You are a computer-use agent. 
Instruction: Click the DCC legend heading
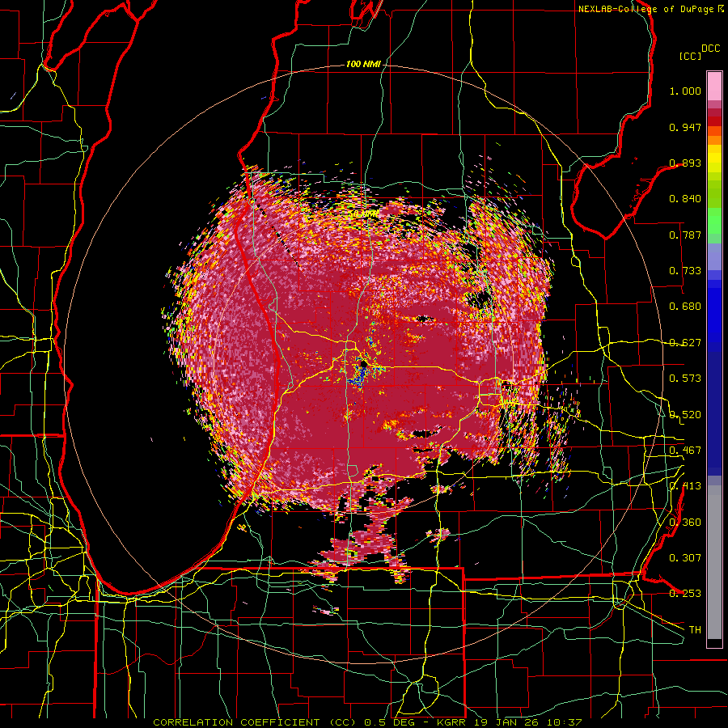710,49
